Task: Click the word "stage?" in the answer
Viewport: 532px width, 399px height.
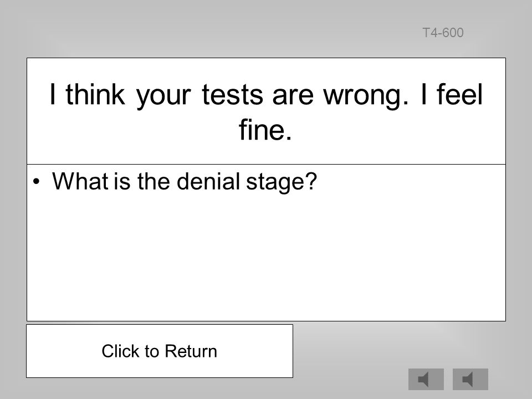Action: coord(282,182)
